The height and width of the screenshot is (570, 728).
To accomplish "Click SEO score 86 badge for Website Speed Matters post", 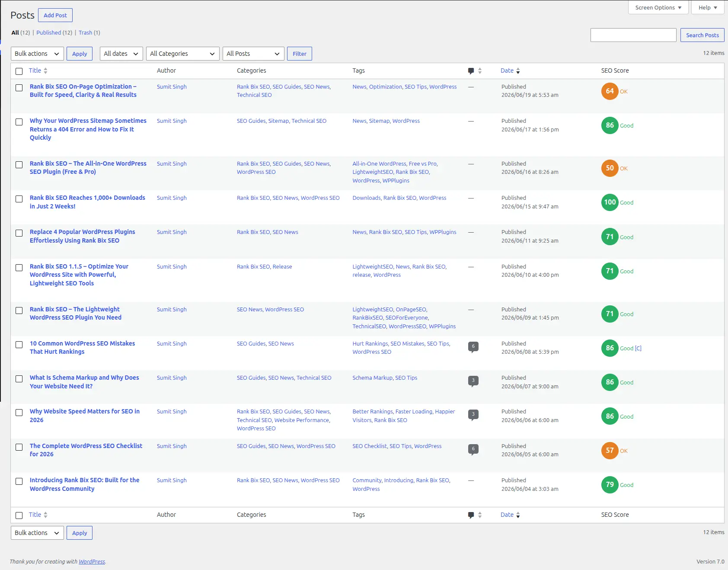I will tap(610, 416).
